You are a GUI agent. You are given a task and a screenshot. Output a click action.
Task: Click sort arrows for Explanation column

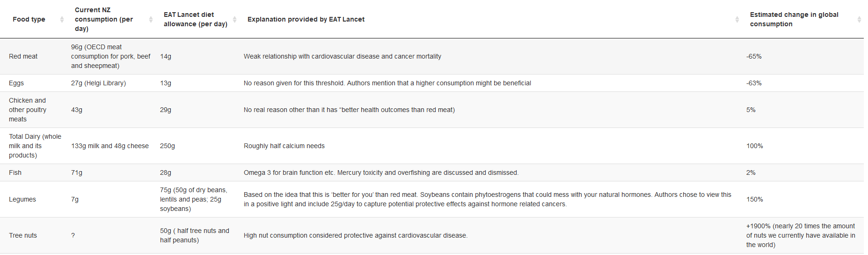[x=737, y=19]
